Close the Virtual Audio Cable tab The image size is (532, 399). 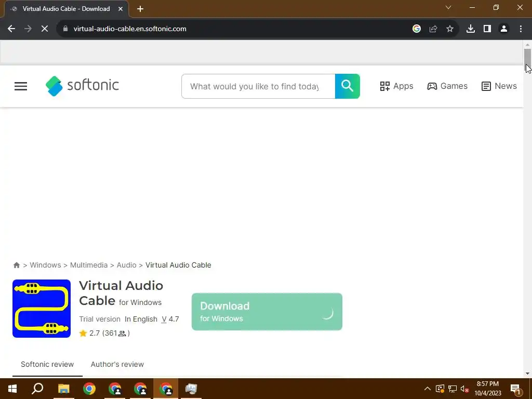(121, 9)
